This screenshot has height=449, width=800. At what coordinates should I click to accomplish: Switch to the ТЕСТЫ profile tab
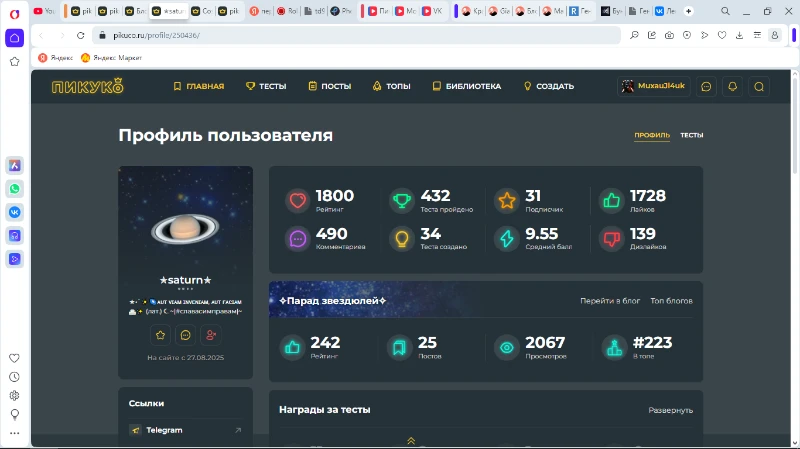692,135
